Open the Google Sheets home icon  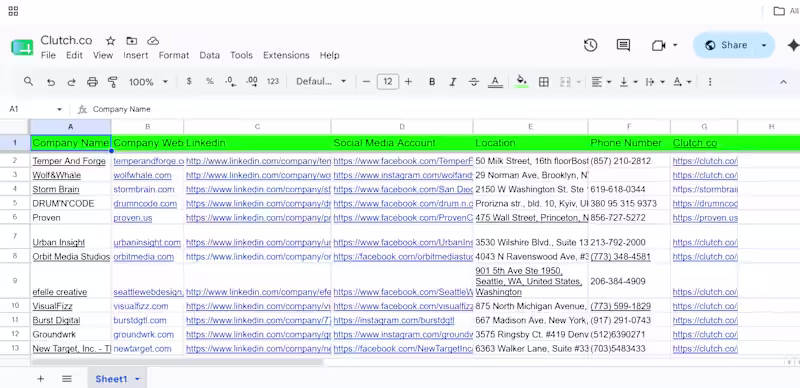[x=22, y=47]
